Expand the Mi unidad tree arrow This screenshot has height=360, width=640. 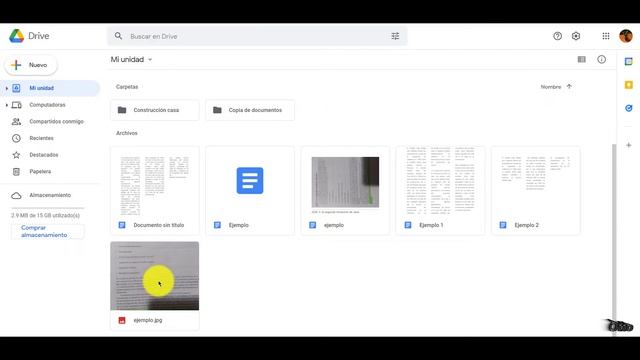pyautogui.click(x=7, y=88)
